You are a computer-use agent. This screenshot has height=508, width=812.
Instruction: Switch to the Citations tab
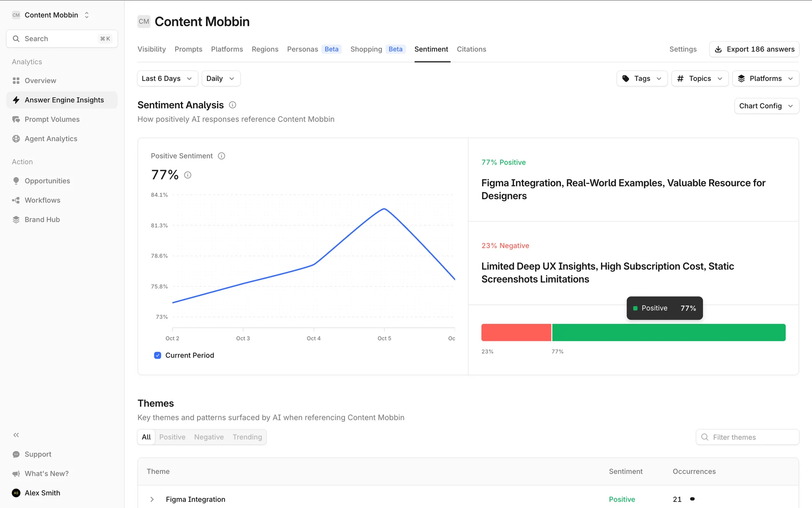point(471,49)
